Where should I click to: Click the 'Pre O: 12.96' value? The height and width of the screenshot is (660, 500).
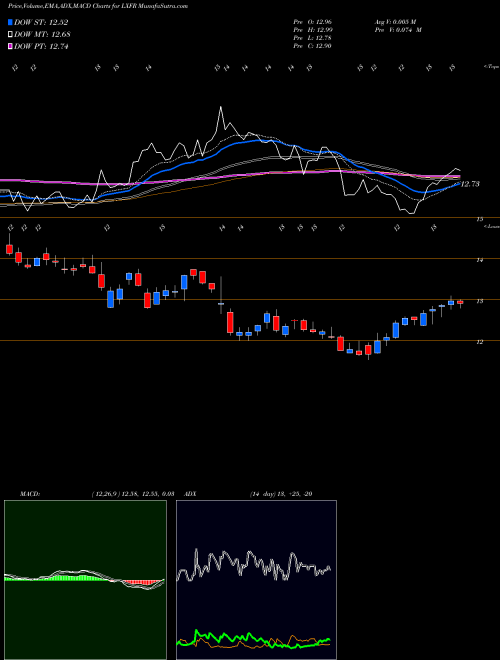click(x=313, y=22)
